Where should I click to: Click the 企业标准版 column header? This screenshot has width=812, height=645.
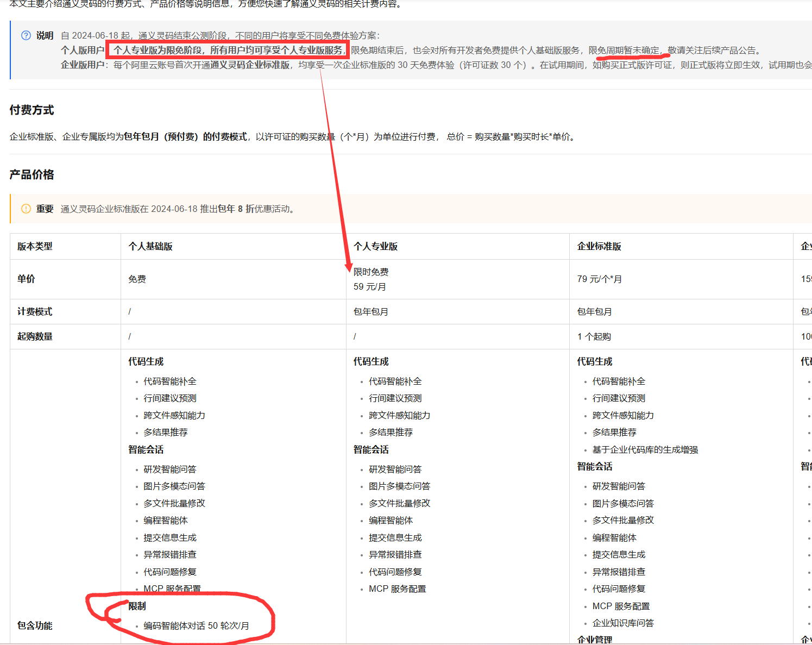click(599, 246)
